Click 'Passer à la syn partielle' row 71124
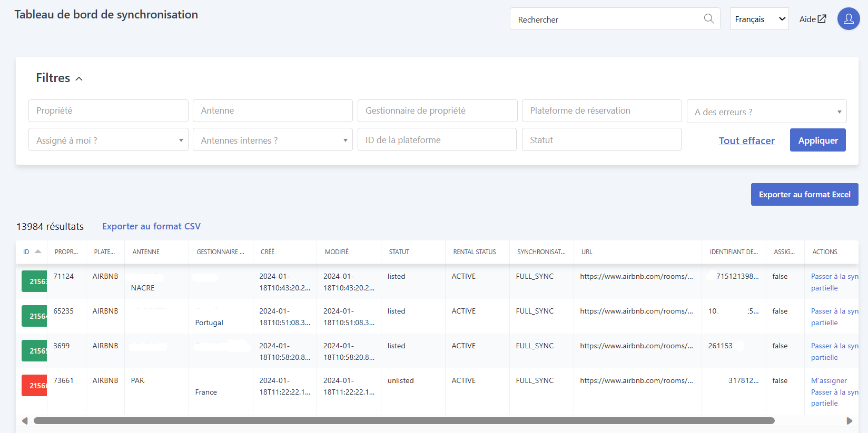Screen dimensions: 868x433 [834, 282]
